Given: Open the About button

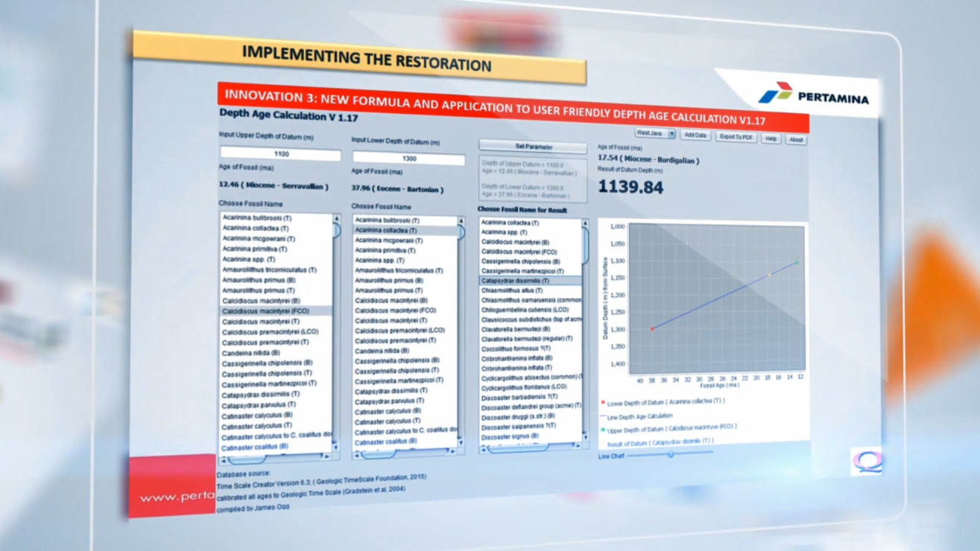Looking at the screenshot, I should point(795,139).
